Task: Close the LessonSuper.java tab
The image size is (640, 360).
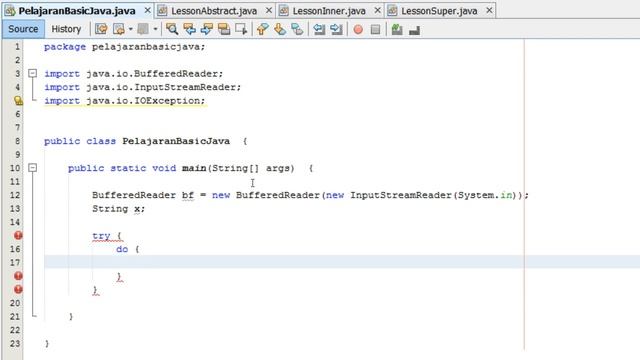Action: pyautogui.click(x=489, y=11)
